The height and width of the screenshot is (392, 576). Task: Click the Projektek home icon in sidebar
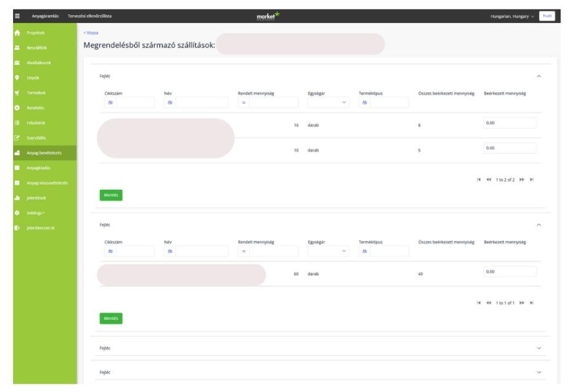17,32
